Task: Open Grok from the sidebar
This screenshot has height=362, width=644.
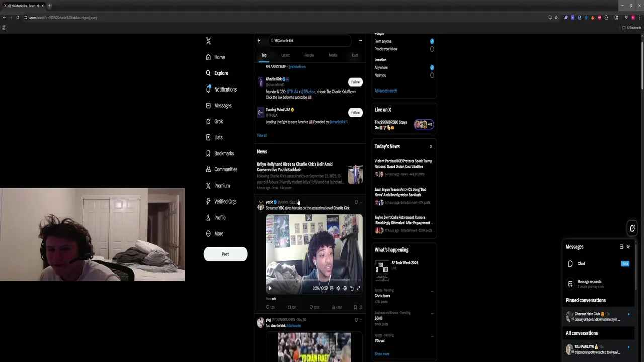Action: tap(214, 121)
